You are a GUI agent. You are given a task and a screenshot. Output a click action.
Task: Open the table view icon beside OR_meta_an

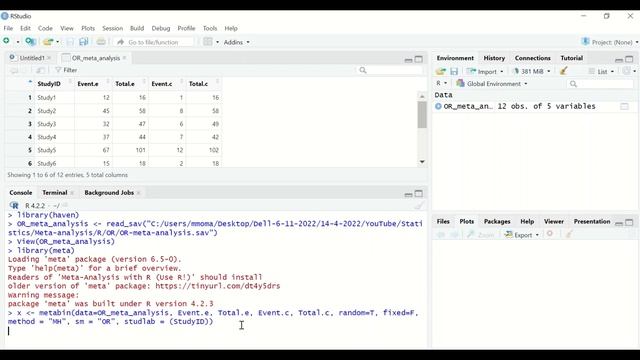tap(624, 107)
